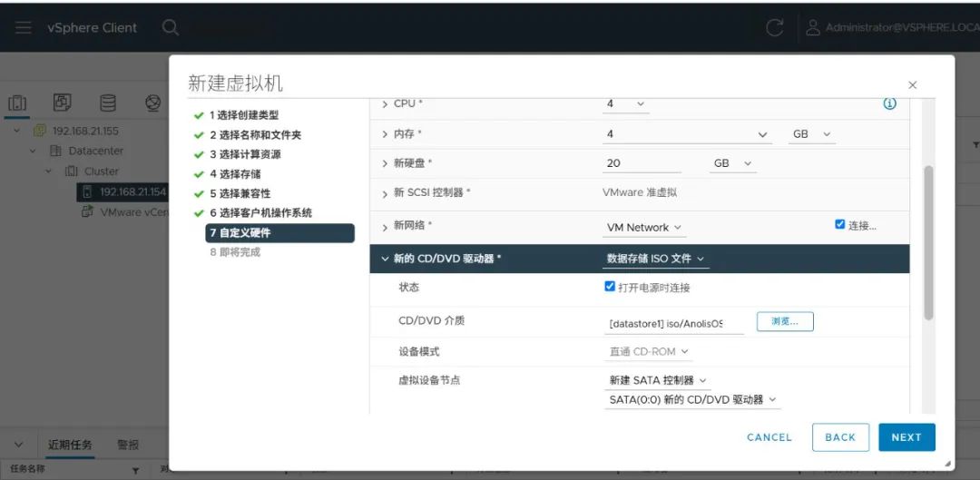Collapse the Cluster tree node
Screen dimensions: 980x480
[49, 171]
